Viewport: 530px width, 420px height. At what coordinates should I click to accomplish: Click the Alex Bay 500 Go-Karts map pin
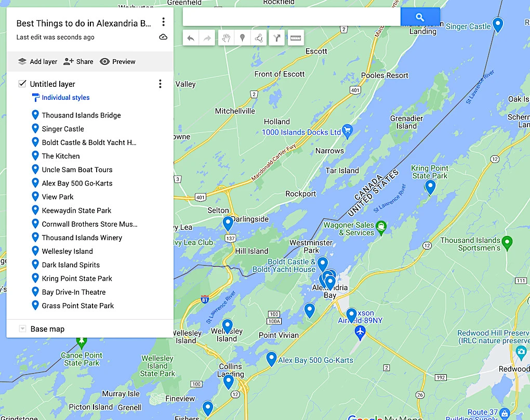click(x=271, y=359)
